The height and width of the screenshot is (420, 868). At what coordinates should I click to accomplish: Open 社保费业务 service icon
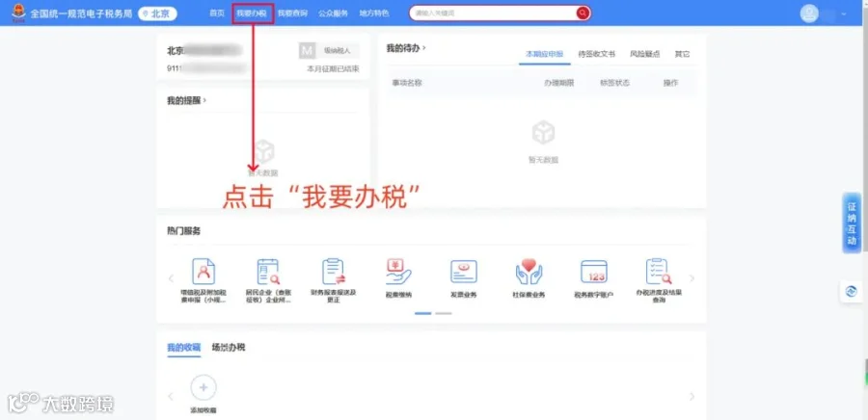[529, 272]
